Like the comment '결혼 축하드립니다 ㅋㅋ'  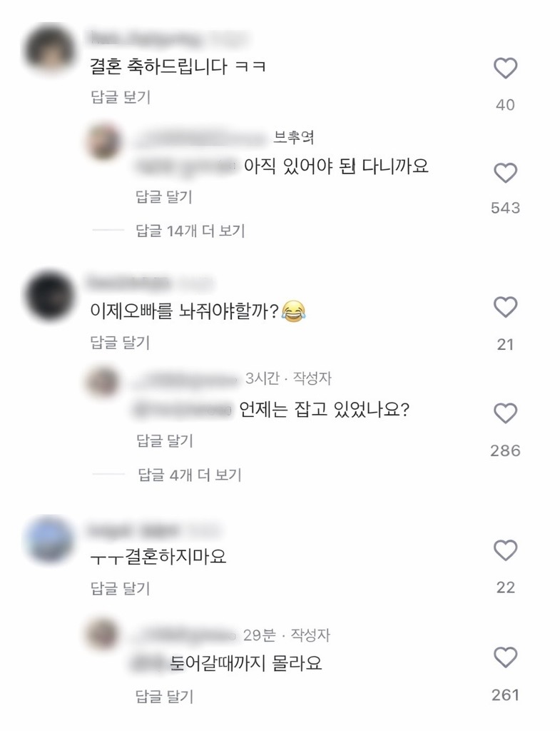click(506, 69)
